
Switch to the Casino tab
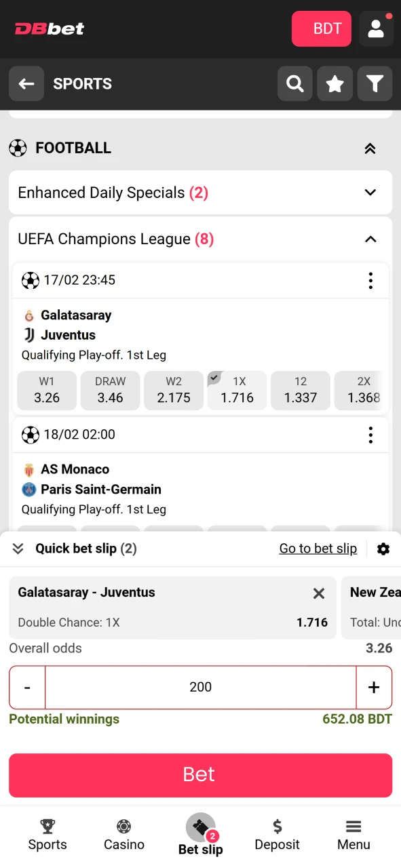[x=123, y=834]
